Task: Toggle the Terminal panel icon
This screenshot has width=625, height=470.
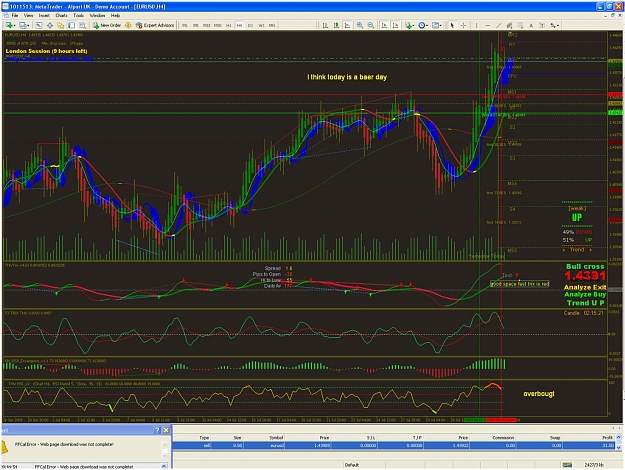Action: tap(71, 25)
